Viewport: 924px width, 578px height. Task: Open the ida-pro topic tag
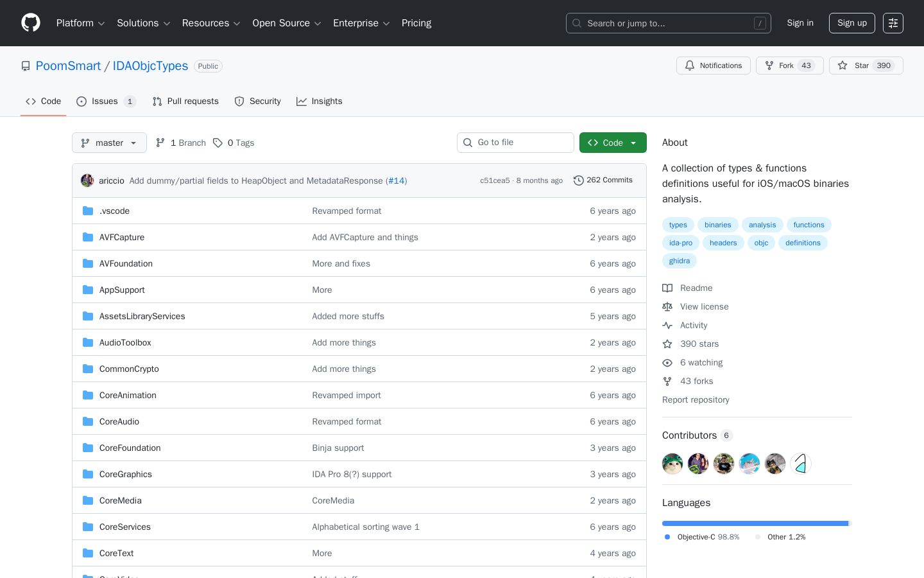(681, 243)
